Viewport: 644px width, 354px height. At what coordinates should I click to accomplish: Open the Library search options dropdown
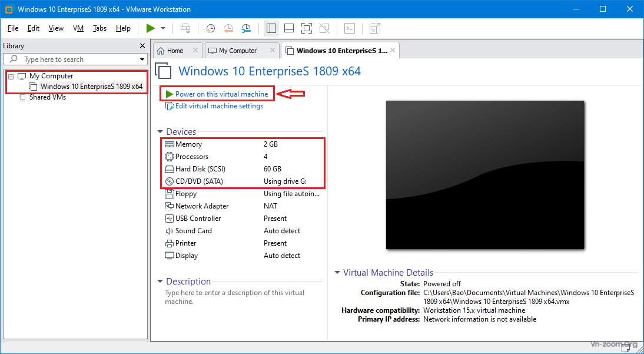(142, 59)
